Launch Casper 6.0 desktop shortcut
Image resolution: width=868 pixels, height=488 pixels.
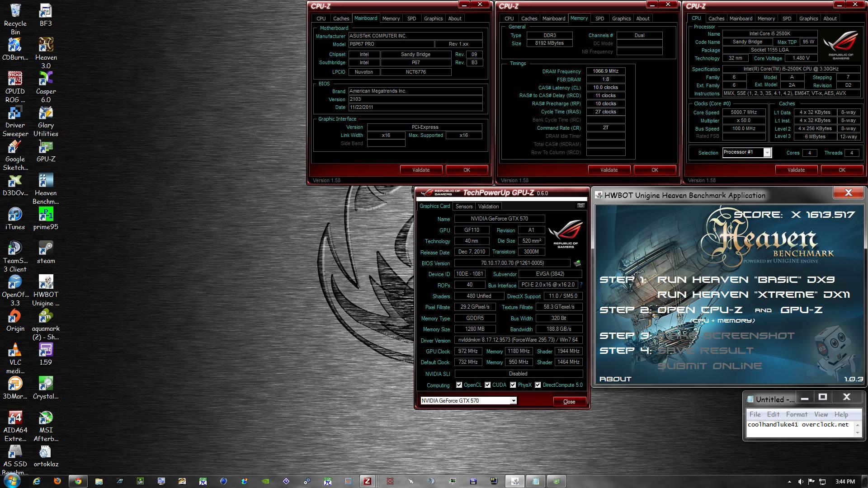coord(46,87)
